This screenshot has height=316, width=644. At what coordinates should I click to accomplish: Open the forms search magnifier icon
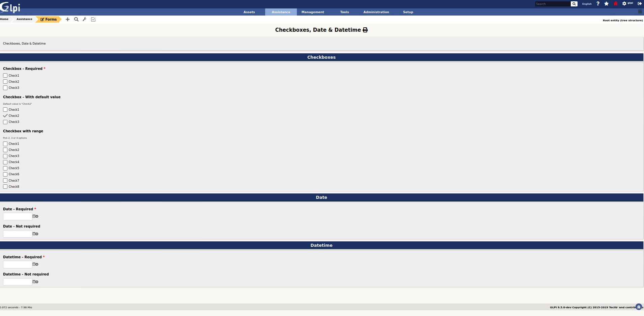[76, 19]
